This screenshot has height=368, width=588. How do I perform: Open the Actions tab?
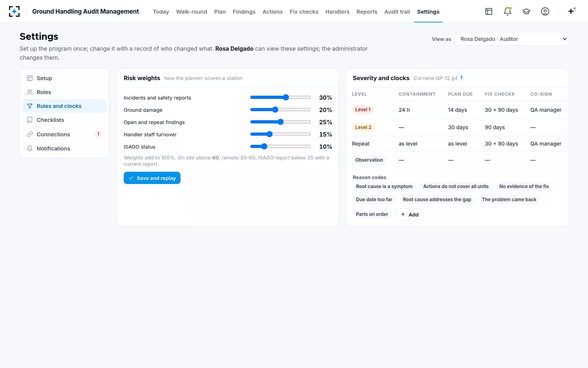click(272, 12)
